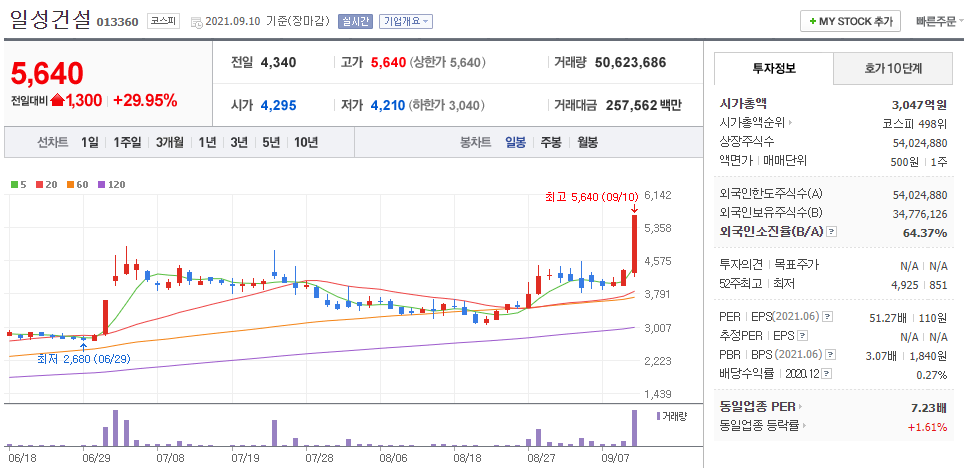Viewport: 972px width, 468px height.
Task: Click the purple 120-day moving average legend square
Action: [x=102, y=184]
